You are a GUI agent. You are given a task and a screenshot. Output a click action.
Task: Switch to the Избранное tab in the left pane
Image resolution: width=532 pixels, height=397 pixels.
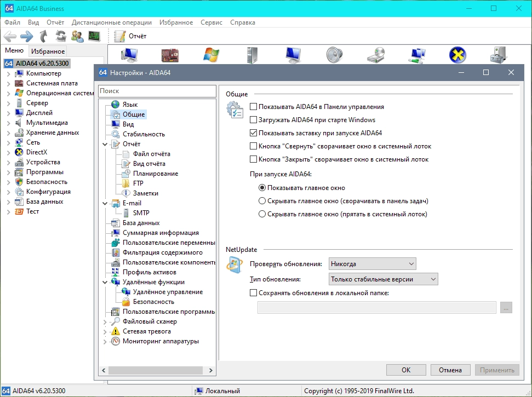(x=48, y=51)
